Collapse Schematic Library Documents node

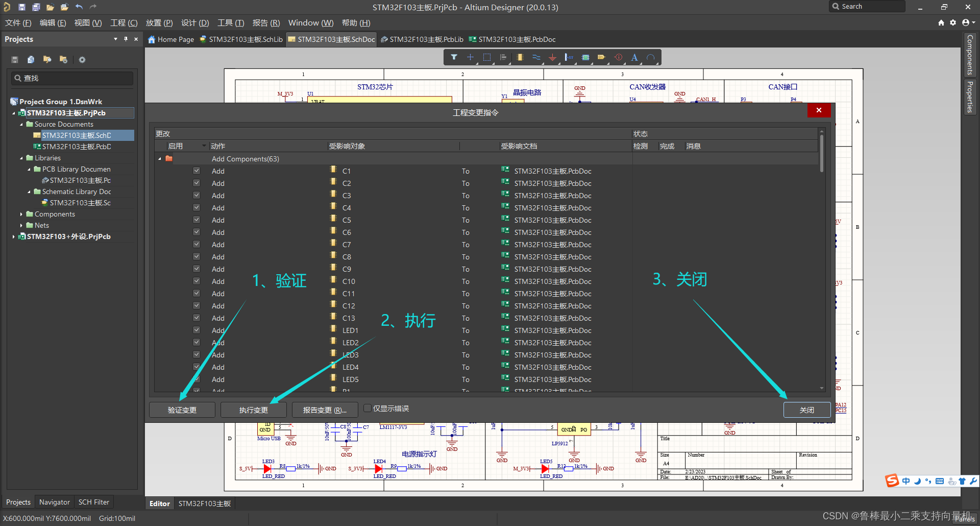29,192
